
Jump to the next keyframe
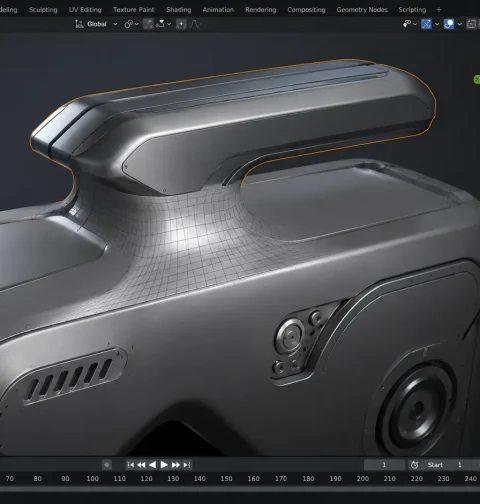coord(176,465)
